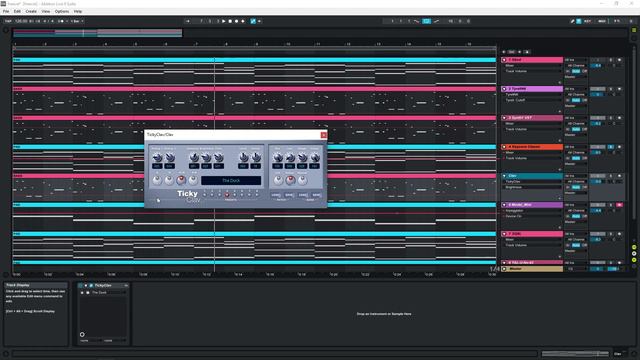Open the 1 Bar quantization dropdown
The height and width of the screenshot is (360, 640).
[x=77, y=21]
